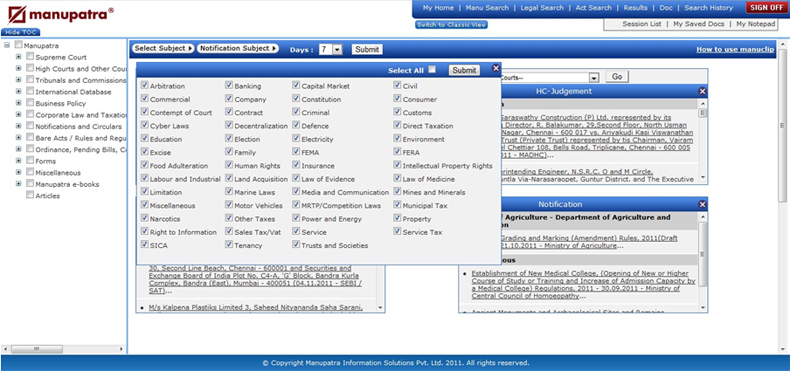Open My Notepad link
790x371 pixels.
(755, 24)
